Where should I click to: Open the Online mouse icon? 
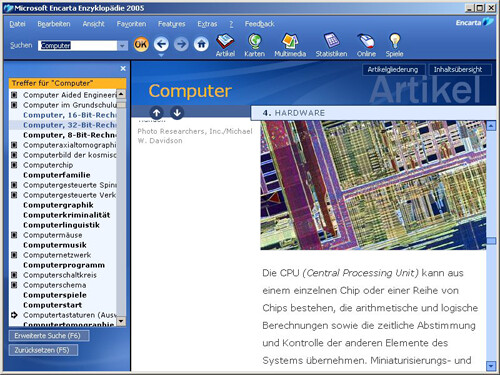(366, 45)
